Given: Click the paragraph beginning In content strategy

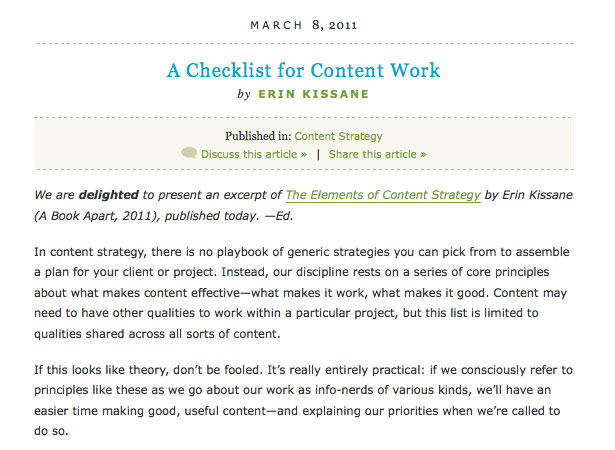Looking at the screenshot, I should (302, 293).
